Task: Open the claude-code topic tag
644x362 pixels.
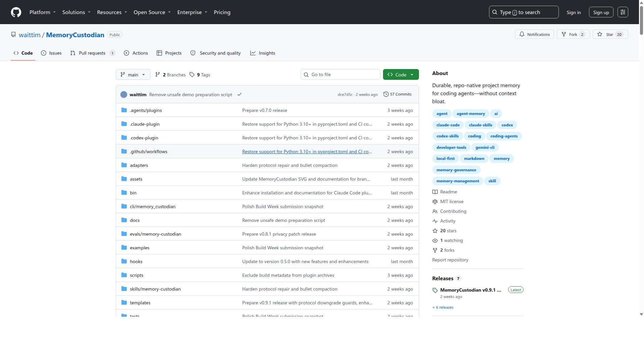Action: tap(448, 125)
